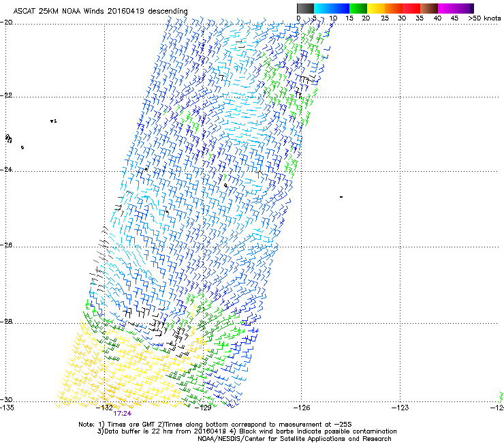Click the longitude axis label '-135'

coord(7,408)
